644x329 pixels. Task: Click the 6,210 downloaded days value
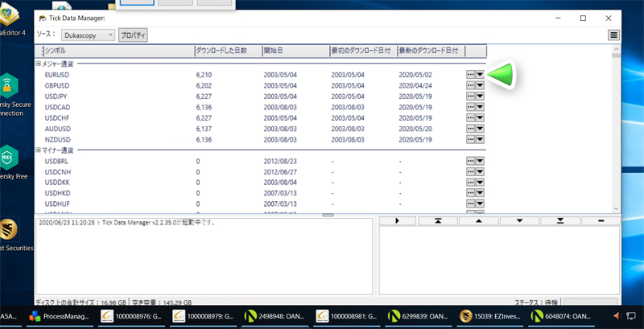204,75
